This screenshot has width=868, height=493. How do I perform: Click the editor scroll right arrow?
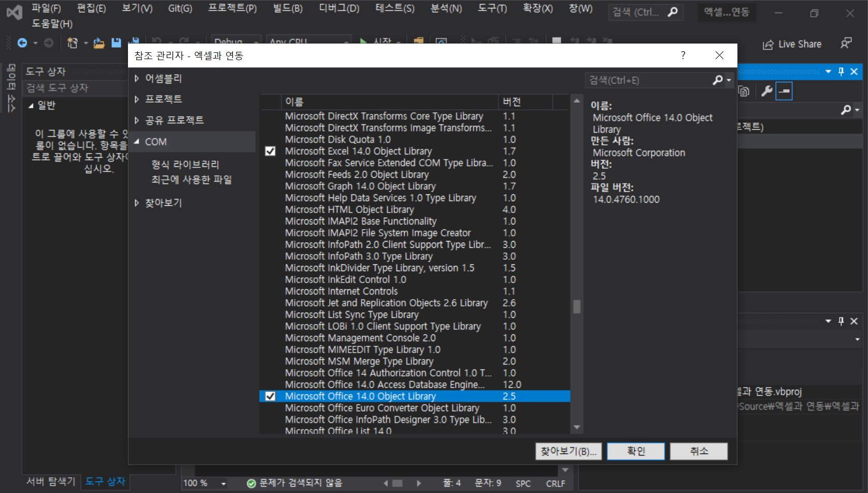click(419, 483)
